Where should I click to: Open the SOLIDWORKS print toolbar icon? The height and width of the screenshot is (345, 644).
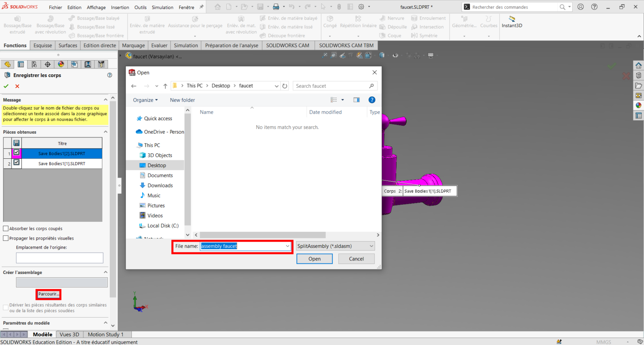[276, 7]
